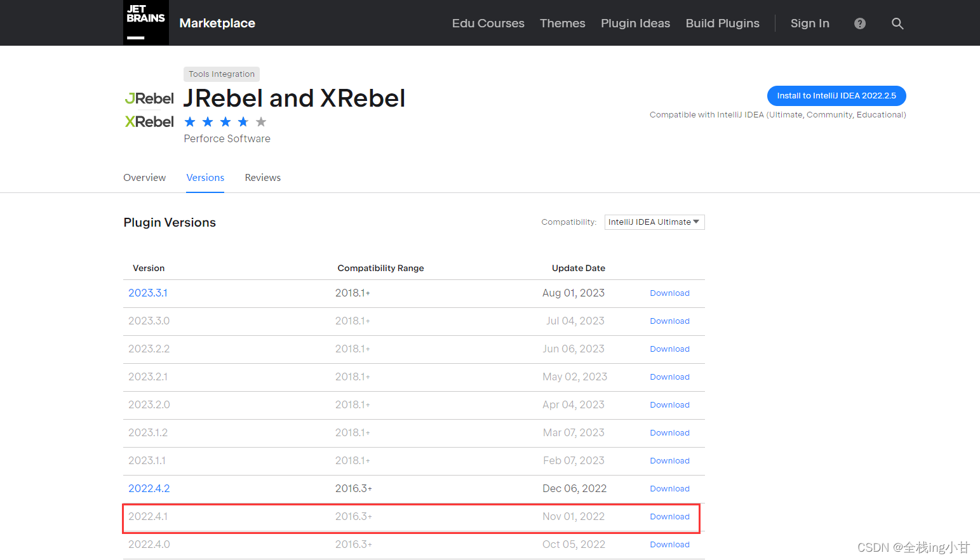Open the JetBrains logo home link
Image resolution: width=980 pixels, height=560 pixels.
coord(146,23)
